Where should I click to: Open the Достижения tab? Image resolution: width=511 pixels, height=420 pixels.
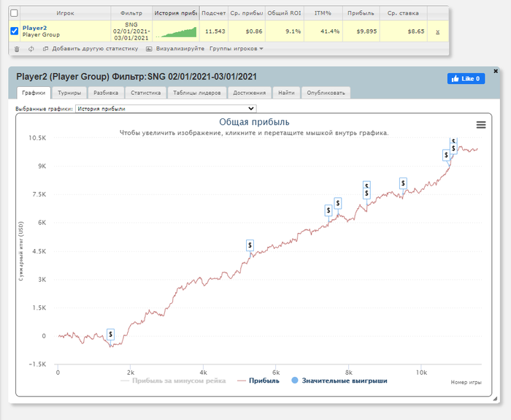[x=250, y=93]
